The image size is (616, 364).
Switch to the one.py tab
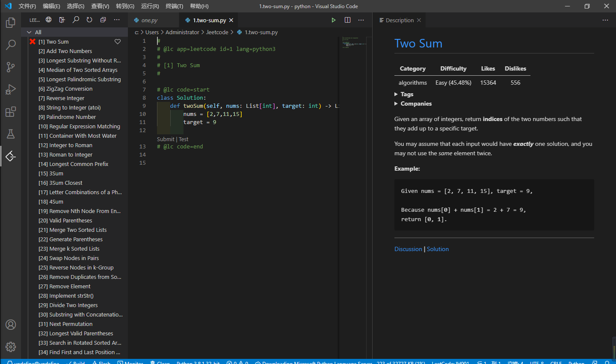point(149,21)
